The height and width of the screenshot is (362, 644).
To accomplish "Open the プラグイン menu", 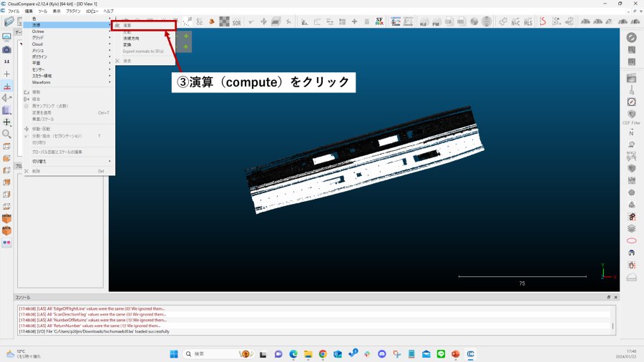I will [x=73, y=11].
